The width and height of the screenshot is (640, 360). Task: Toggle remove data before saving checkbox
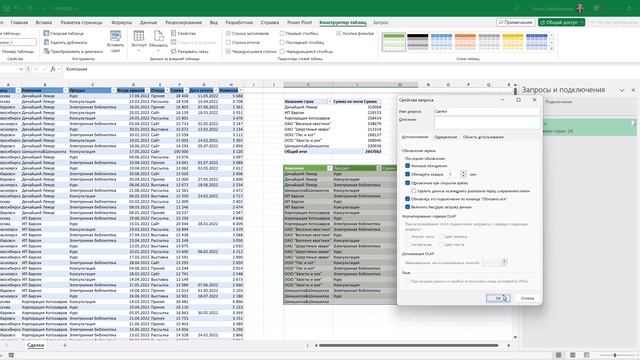[413, 191]
